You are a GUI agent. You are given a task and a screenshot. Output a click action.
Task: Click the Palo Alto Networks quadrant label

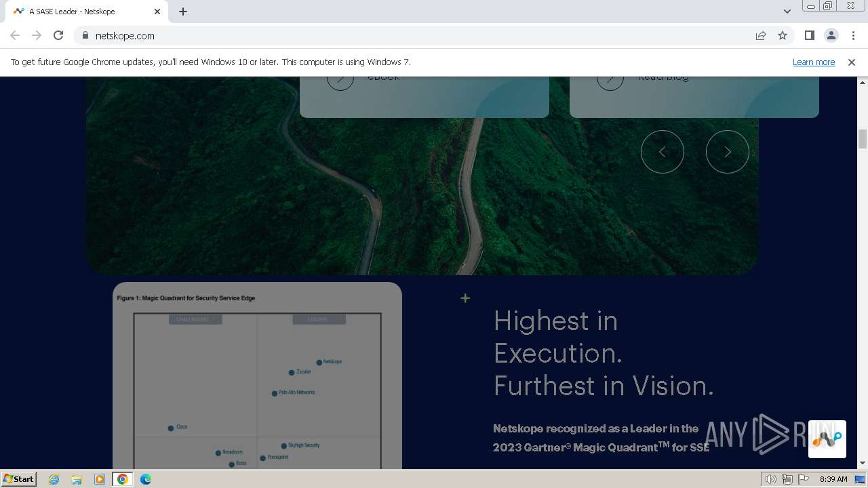pyautogui.click(x=296, y=392)
